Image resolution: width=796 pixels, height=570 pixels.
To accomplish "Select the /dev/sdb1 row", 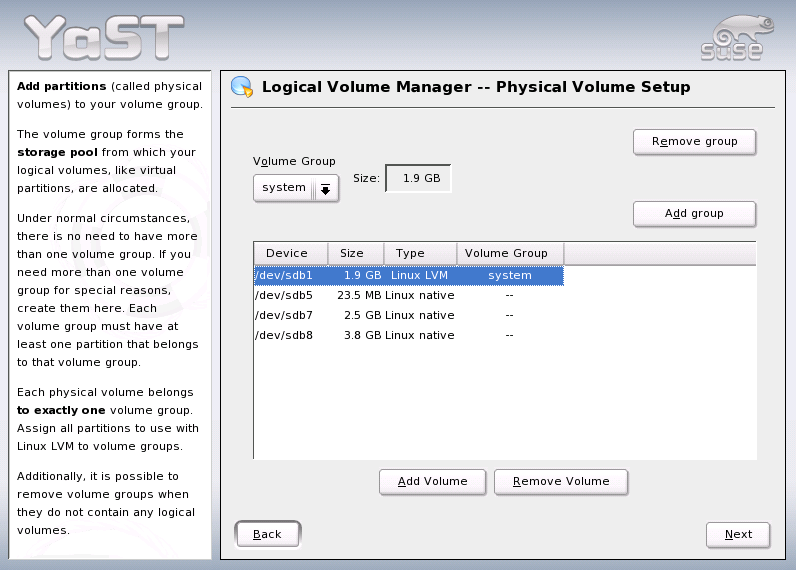I will [409, 276].
